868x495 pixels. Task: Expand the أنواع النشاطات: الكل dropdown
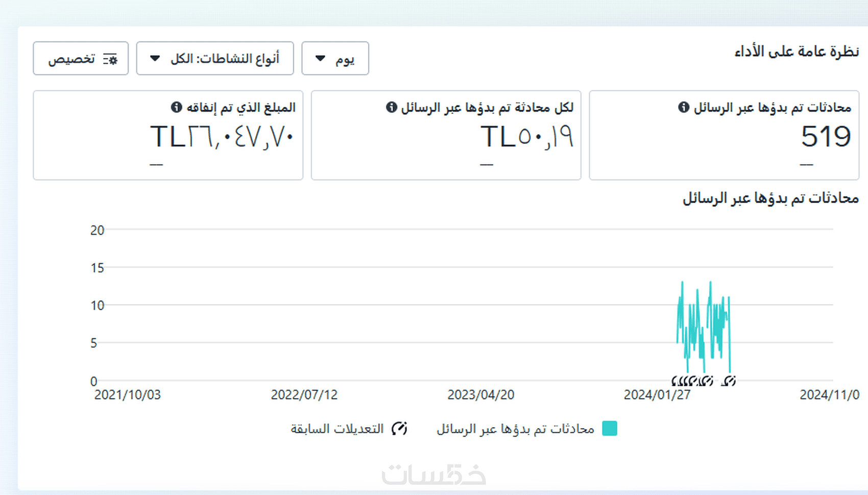(215, 59)
